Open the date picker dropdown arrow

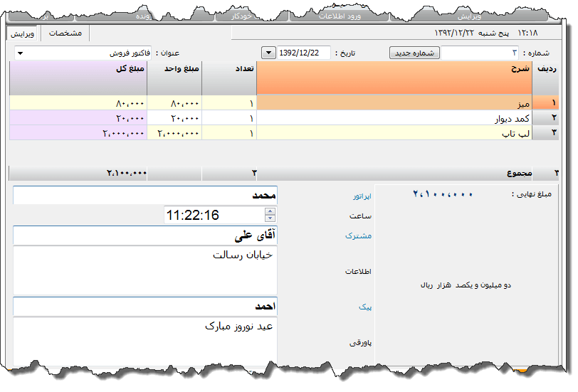click(268, 53)
